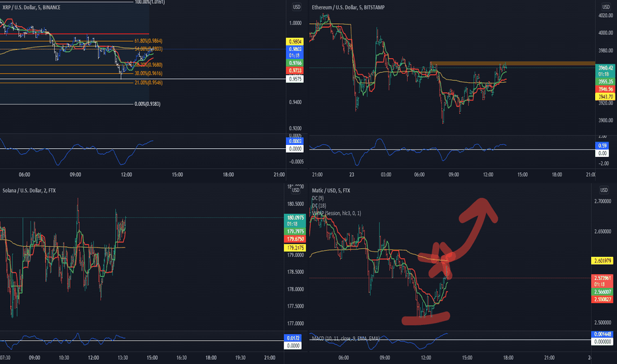This screenshot has height=364, width=617.
Task: Click green 3955.35 Ethereum price label
Action: click(x=606, y=82)
